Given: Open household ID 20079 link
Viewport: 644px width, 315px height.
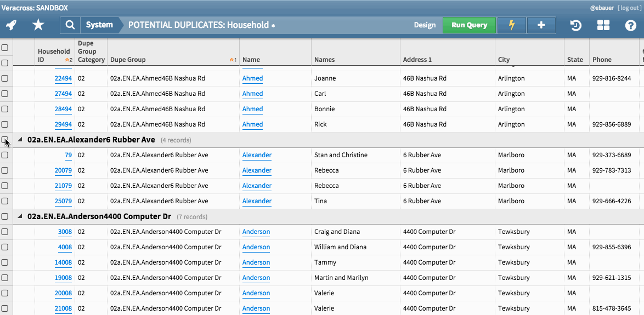Looking at the screenshot, I should [63, 170].
